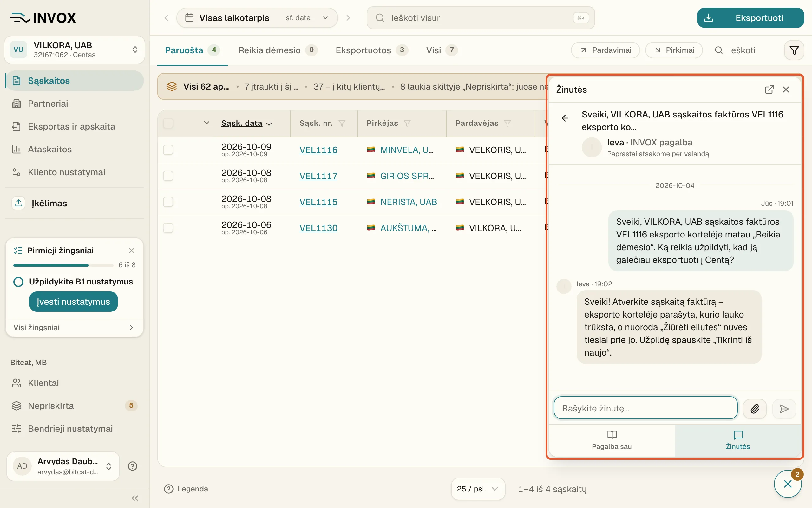Screen dimensions: 812x508
Task: Open invoice link VEL1116
Action: pyautogui.click(x=318, y=150)
